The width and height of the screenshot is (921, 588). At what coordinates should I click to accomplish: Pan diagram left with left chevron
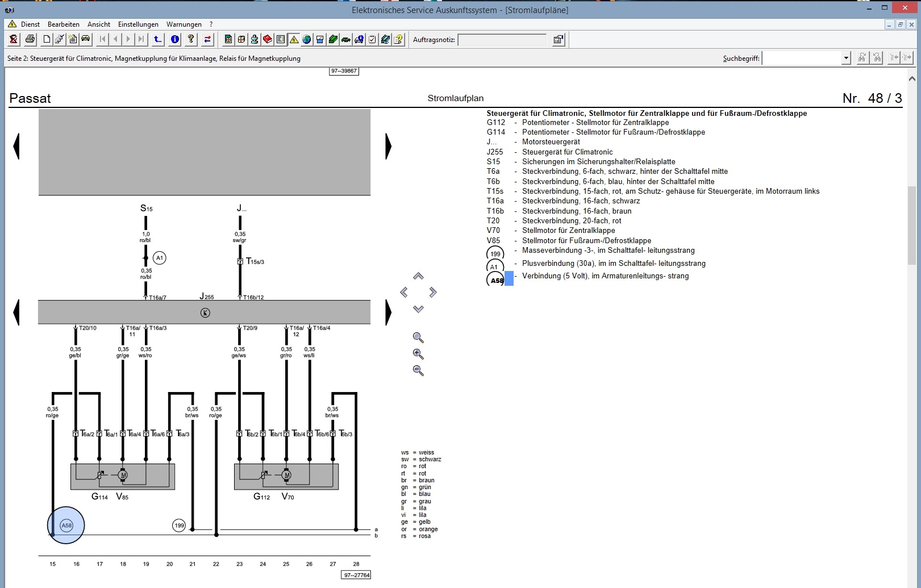click(404, 292)
